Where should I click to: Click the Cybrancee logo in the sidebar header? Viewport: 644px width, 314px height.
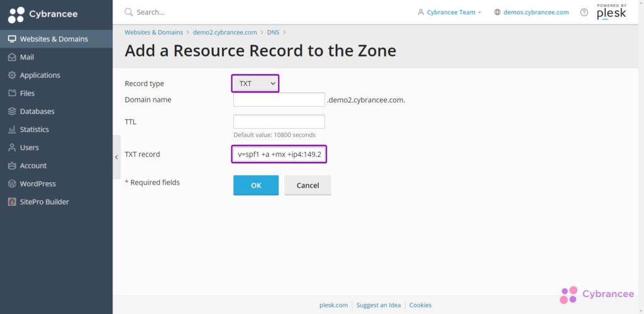43,14
